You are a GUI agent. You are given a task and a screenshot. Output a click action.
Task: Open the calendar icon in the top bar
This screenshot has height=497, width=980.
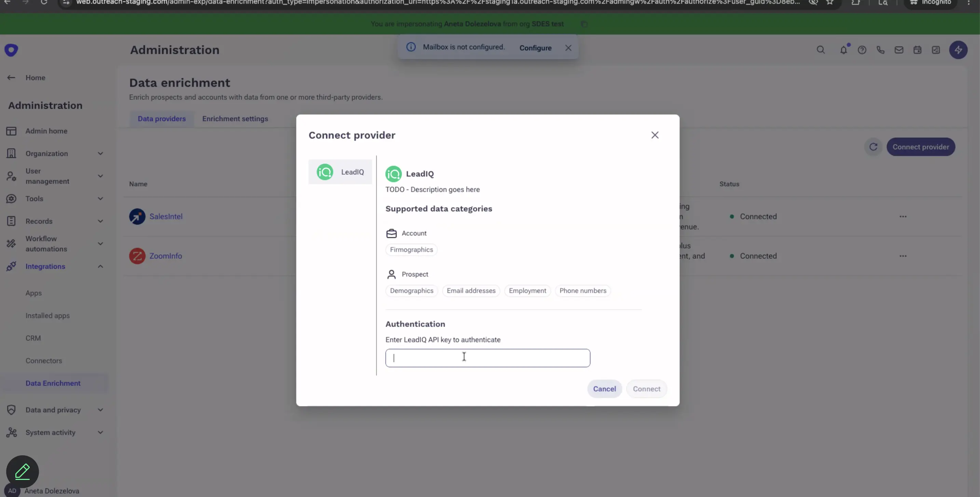point(917,50)
